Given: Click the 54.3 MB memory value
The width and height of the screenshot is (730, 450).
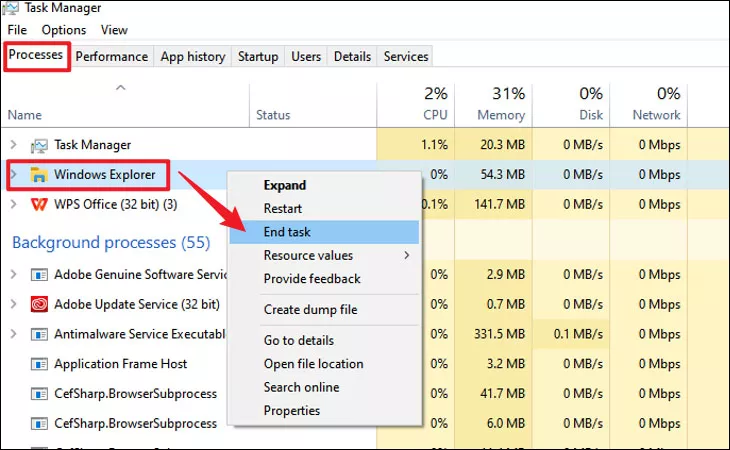Looking at the screenshot, I should pos(502,175).
